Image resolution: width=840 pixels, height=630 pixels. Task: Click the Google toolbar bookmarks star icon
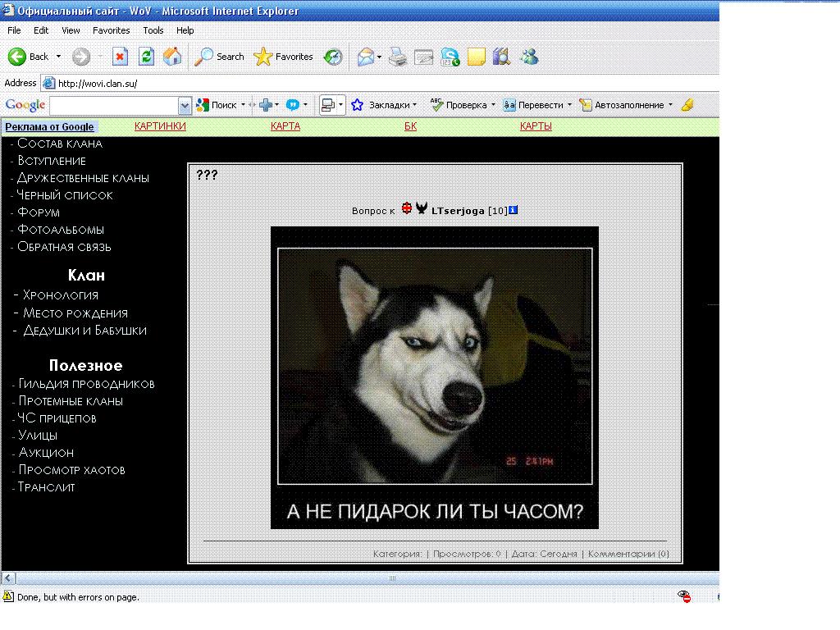coord(358,105)
